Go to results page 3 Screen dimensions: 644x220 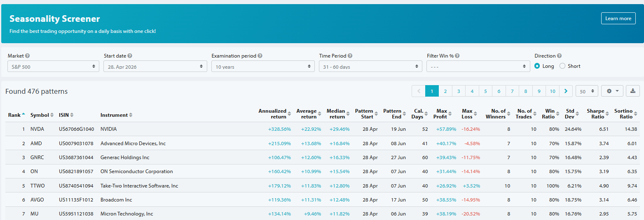459,91
